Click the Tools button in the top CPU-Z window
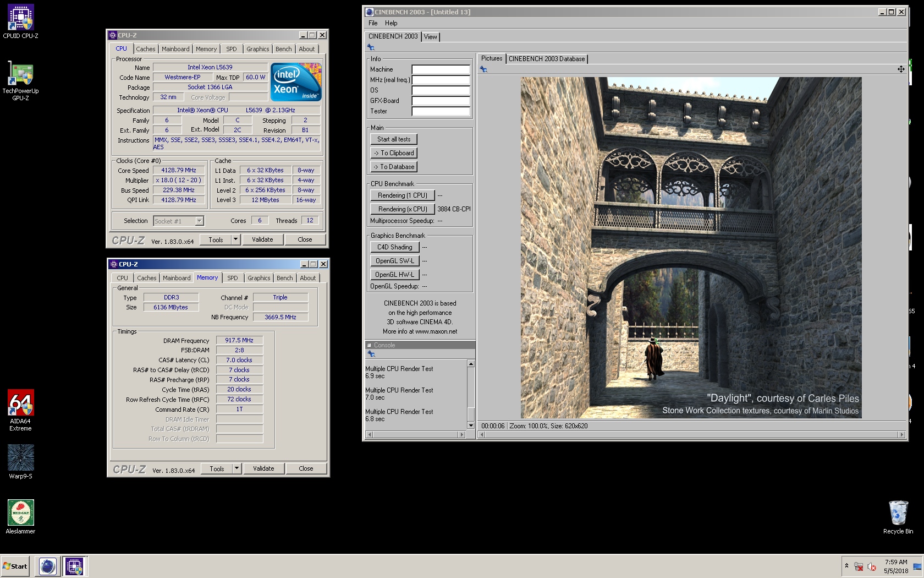 tap(216, 239)
